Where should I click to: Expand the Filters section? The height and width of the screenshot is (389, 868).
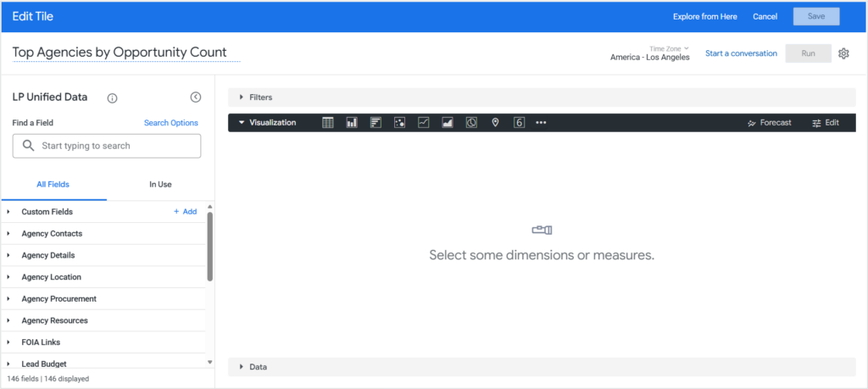click(x=260, y=97)
